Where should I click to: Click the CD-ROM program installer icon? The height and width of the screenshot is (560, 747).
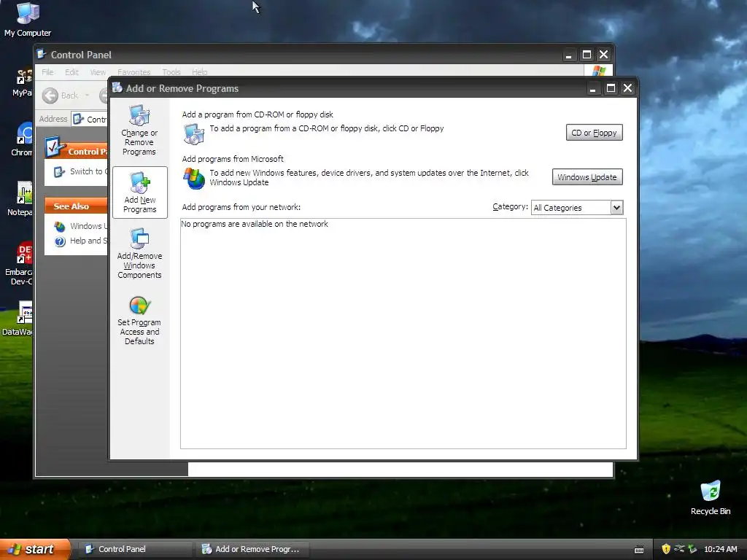point(194,134)
